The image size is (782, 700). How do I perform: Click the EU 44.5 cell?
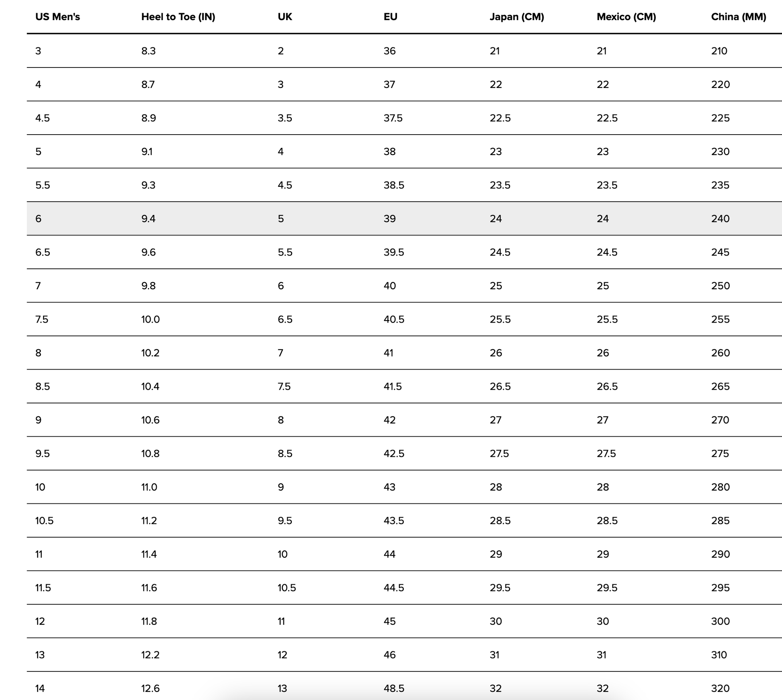[x=394, y=588]
